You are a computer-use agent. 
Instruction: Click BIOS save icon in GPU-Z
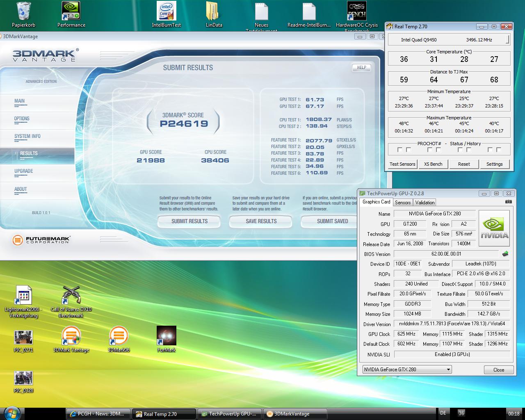pyautogui.click(x=505, y=254)
